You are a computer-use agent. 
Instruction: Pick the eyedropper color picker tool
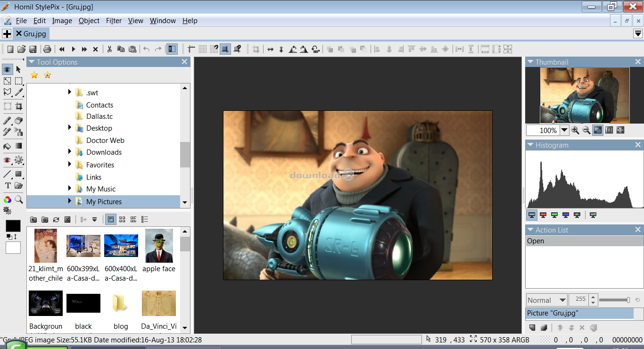(x=18, y=92)
